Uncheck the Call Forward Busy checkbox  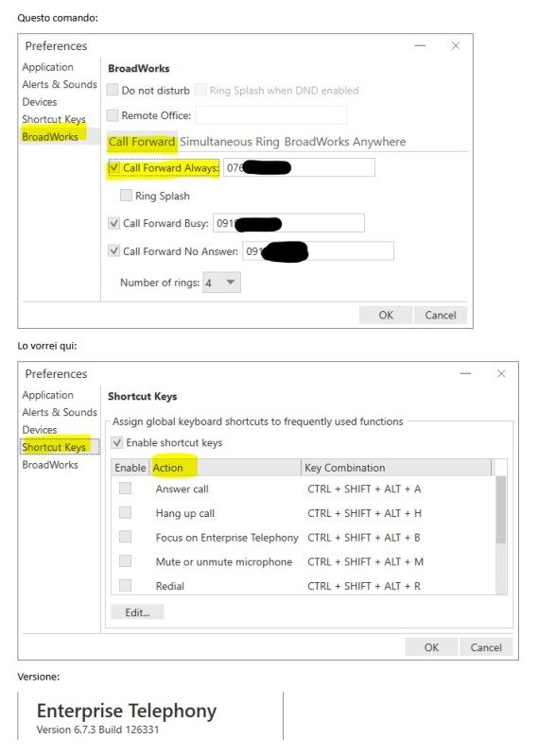113,223
